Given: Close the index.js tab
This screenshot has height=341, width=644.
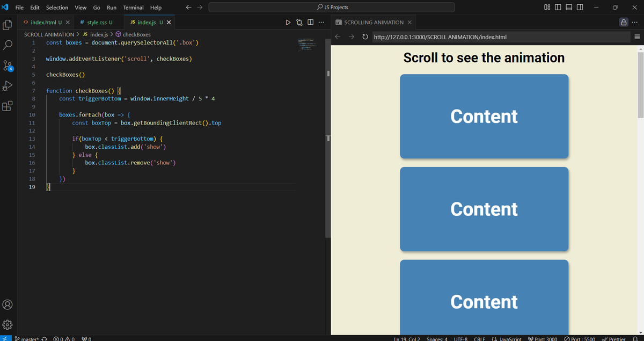Looking at the screenshot, I should (169, 23).
